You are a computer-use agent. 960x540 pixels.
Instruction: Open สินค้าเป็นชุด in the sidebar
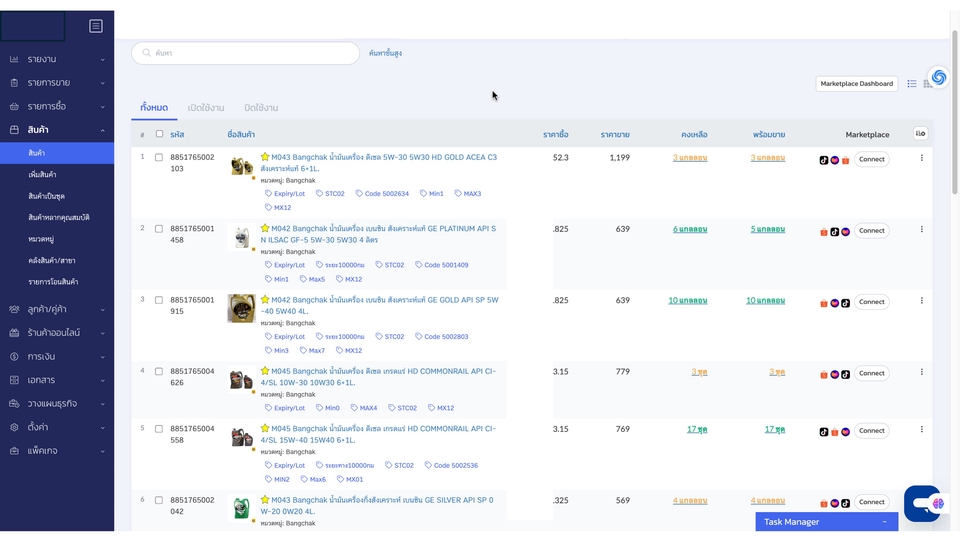[x=47, y=196]
